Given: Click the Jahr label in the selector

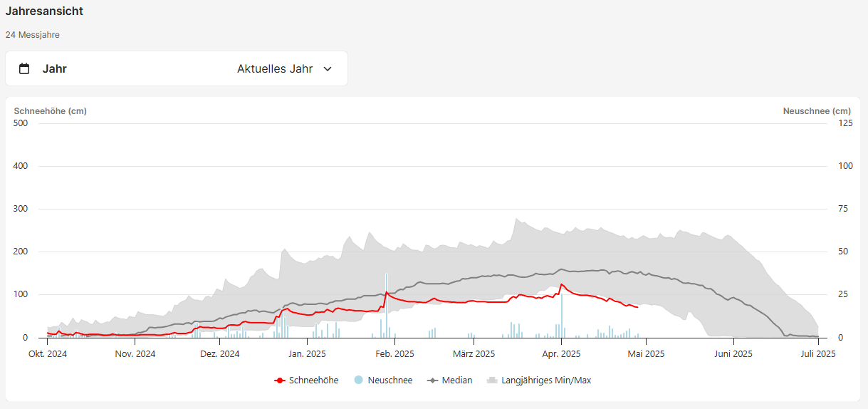Looking at the screenshot, I should pyautogui.click(x=55, y=69).
